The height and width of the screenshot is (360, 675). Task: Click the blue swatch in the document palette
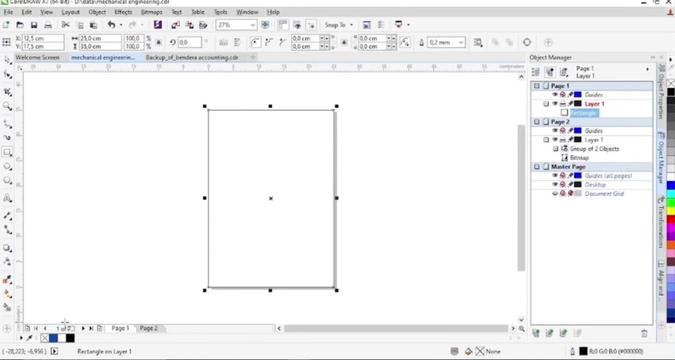tap(53, 338)
